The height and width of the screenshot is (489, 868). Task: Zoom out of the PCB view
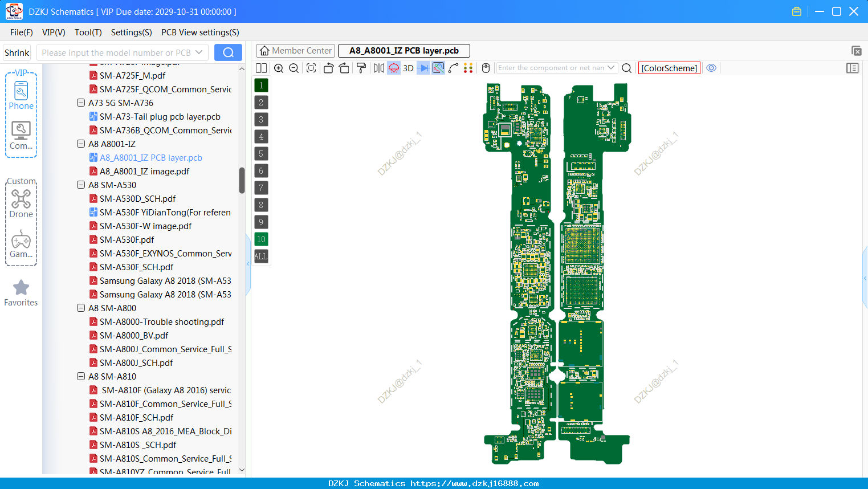click(294, 68)
